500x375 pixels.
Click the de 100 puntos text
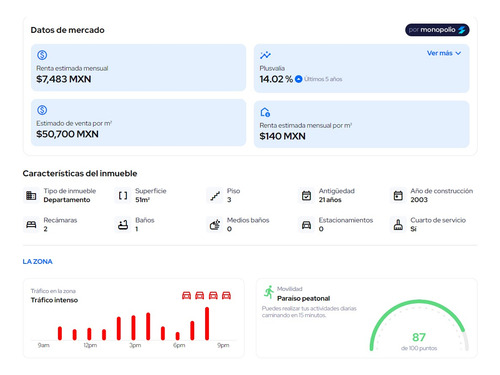click(x=419, y=348)
